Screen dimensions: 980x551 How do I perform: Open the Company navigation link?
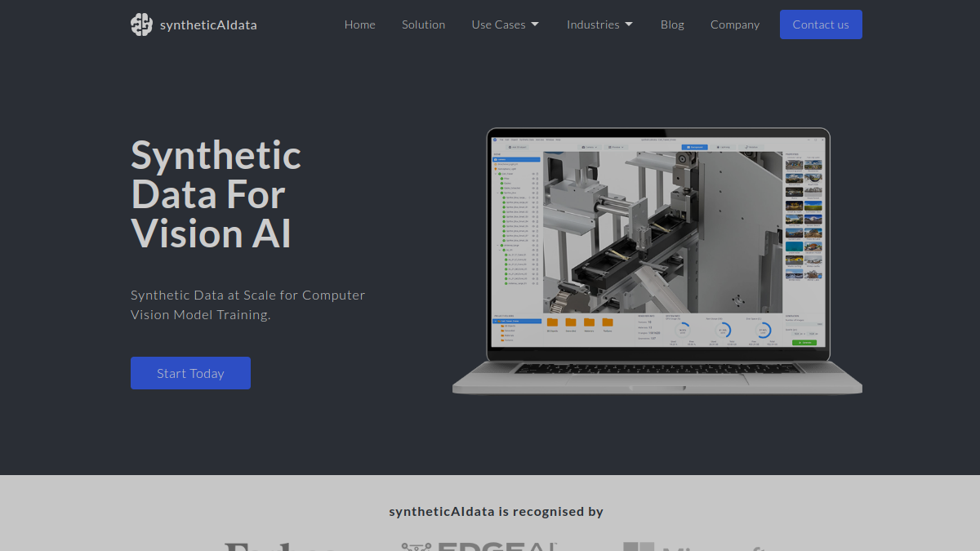tap(735, 24)
